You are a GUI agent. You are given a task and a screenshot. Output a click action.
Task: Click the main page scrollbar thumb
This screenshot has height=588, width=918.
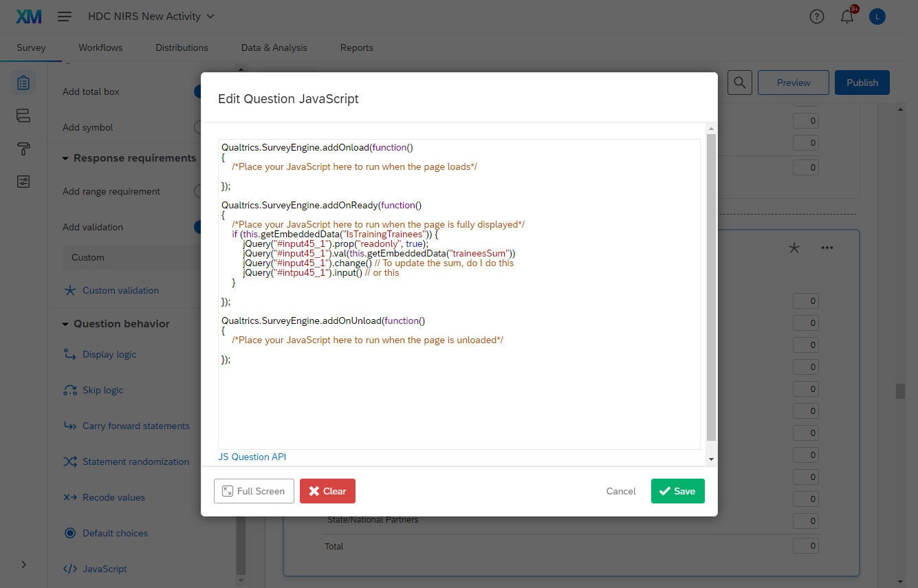pyautogui.click(x=900, y=391)
